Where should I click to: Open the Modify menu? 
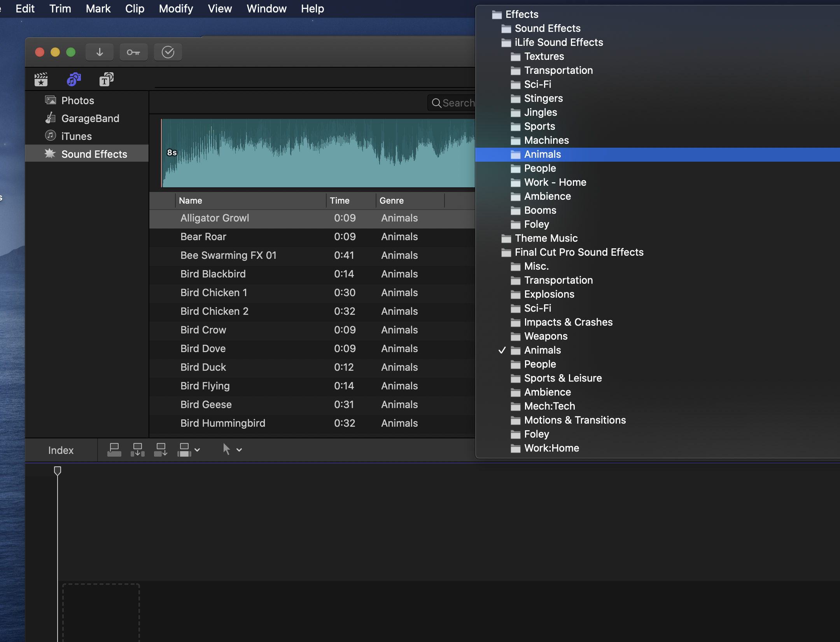point(176,9)
